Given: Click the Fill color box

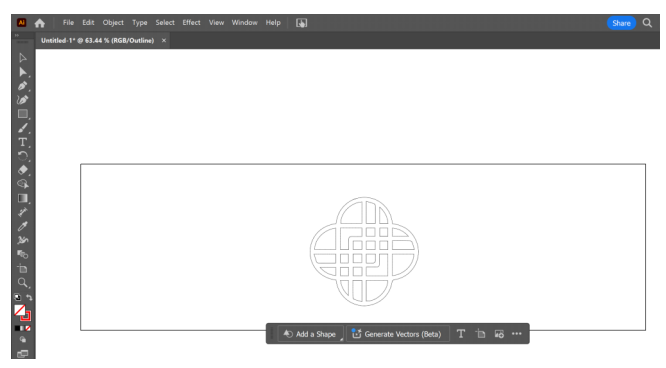Looking at the screenshot, I should click(x=20, y=310).
